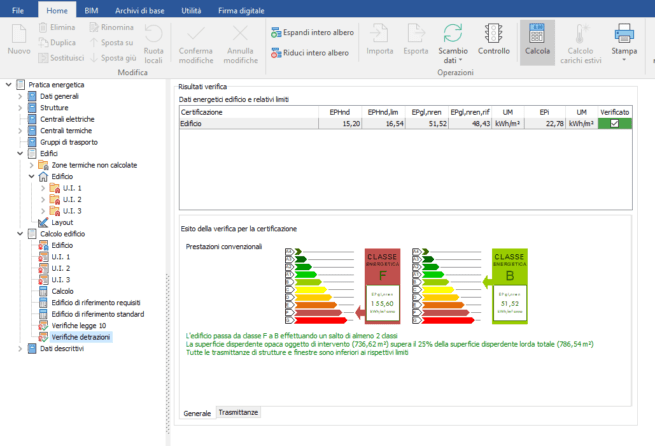Click the EPHnd,lim column header
This screenshot has width=655, height=446.
[x=383, y=112]
